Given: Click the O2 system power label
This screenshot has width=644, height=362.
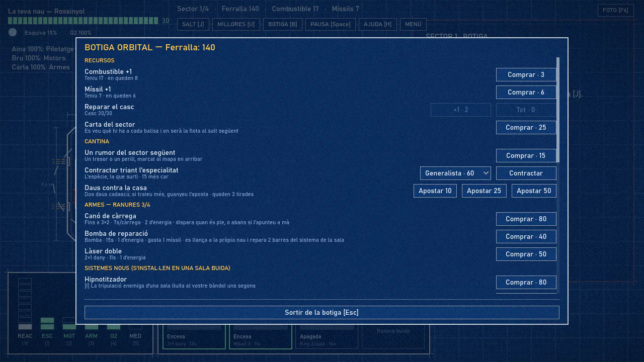Looking at the screenshot, I should coord(114,336).
